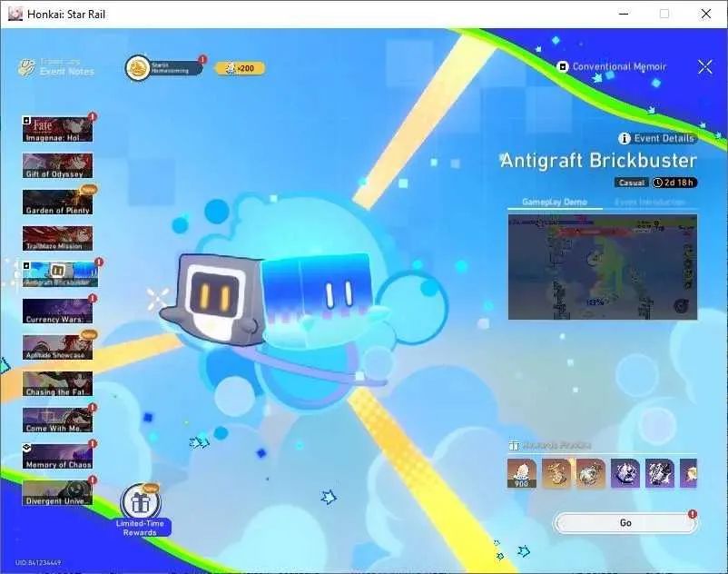Play the gameplay demo video preview
The height and width of the screenshot is (574, 728).
pos(602,267)
